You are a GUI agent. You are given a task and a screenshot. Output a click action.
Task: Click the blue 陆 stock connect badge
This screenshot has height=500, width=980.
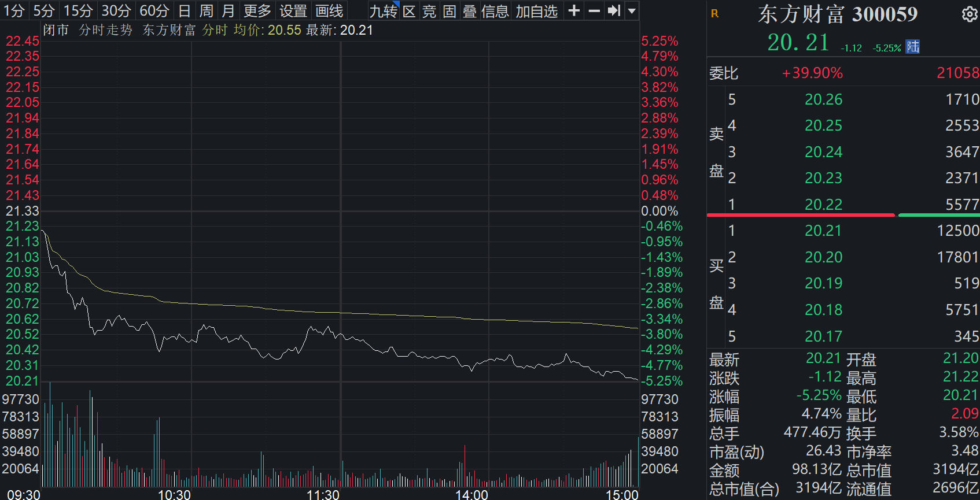(913, 47)
